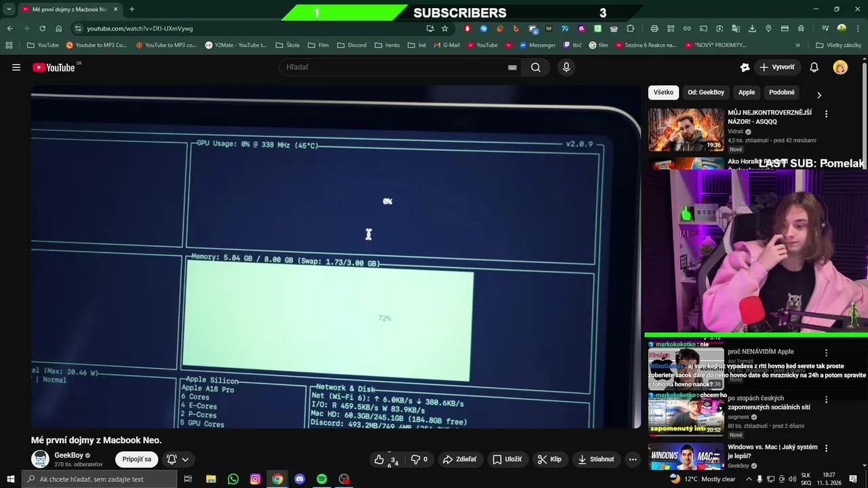868x488 pixels.
Task: Open the Messenger bookmark
Action: (537, 45)
